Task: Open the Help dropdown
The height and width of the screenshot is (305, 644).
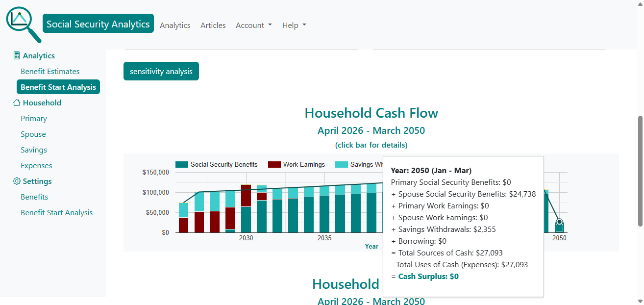Action: tap(294, 25)
